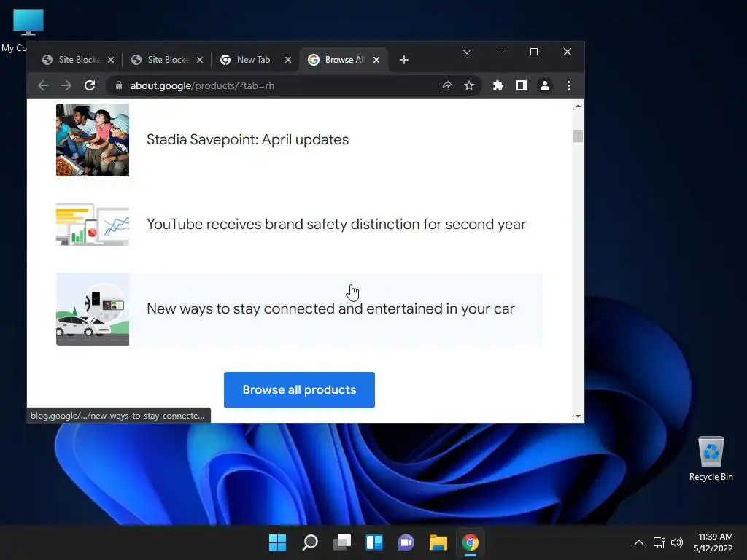Image resolution: width=747 pixels, height=560 pixels.
Task: Open File Explorer from the taskbar
Action: [438, 542]
